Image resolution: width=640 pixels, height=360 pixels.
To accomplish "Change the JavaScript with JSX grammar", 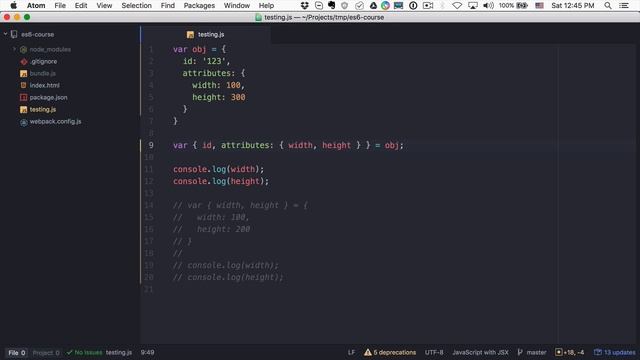I will coord(480,353).
